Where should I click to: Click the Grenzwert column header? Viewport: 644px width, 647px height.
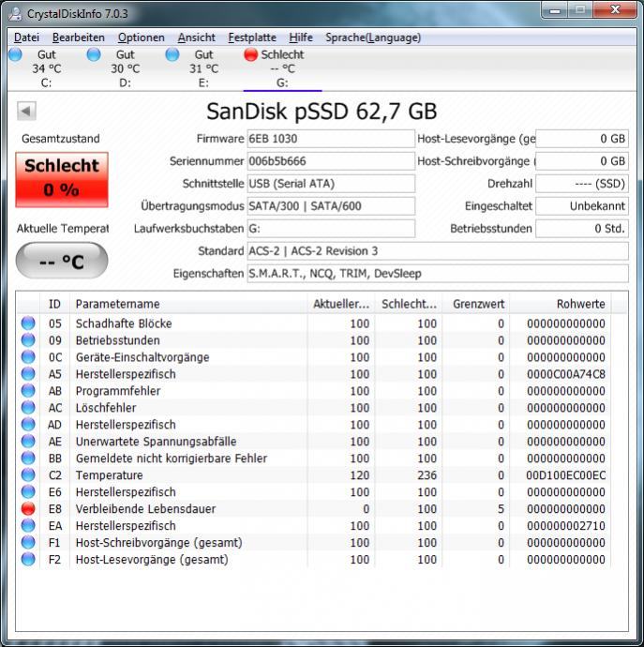pos(475,304)
